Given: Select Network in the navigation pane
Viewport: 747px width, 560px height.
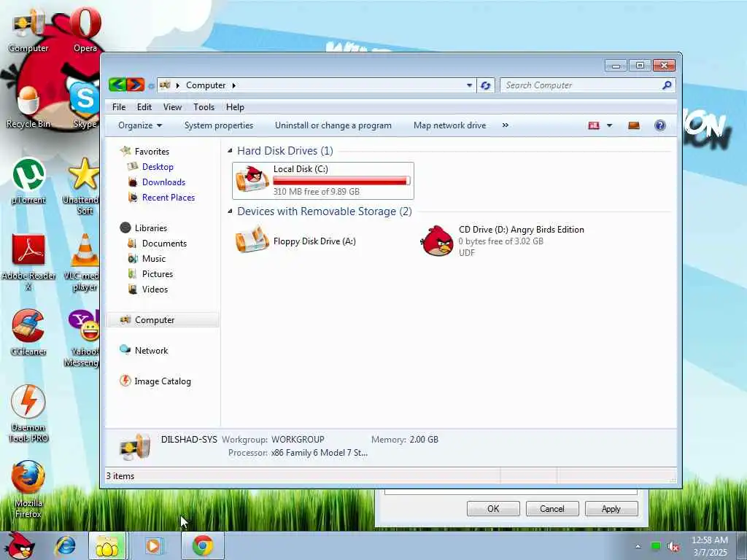Looking at the screenshot, I should 144,351.
